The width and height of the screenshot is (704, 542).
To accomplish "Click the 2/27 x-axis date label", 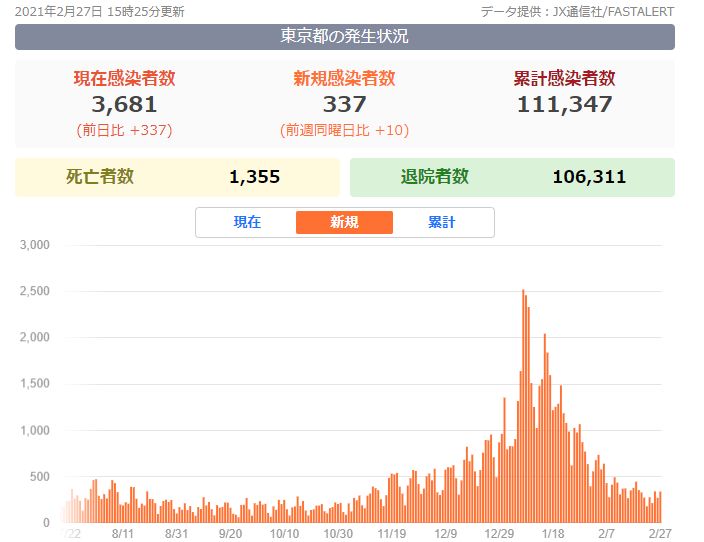I will 660,533.
